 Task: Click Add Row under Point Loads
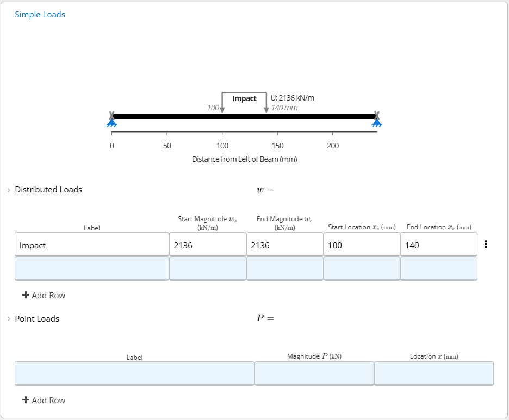[x=44, y=400]
